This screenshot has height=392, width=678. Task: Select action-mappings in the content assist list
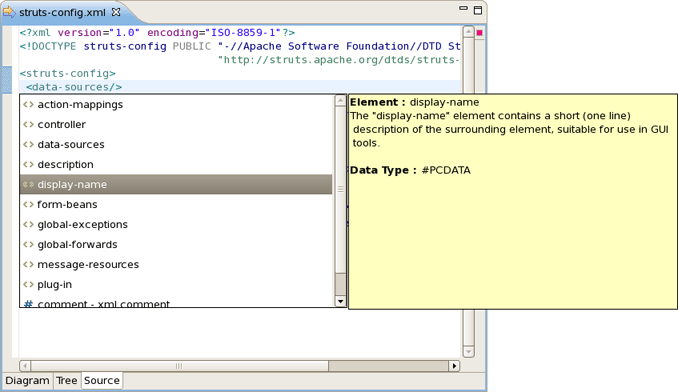point(176,105)
